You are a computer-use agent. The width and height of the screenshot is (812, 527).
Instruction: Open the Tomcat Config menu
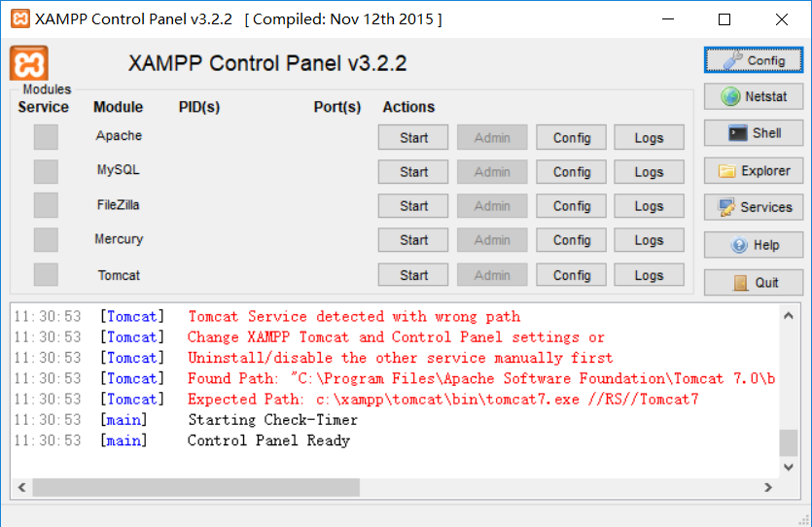click(x=571, y=275)
